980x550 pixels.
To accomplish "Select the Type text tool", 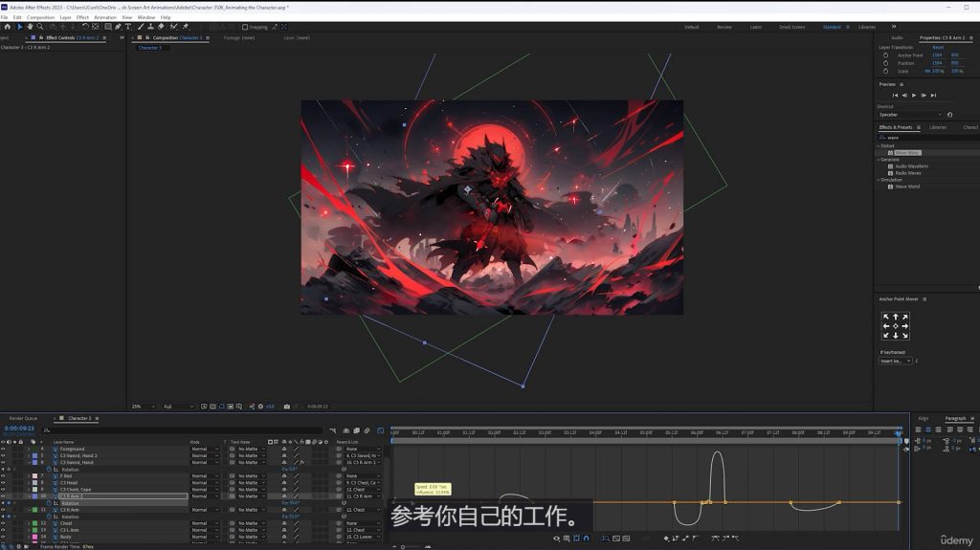I will 128,27.
